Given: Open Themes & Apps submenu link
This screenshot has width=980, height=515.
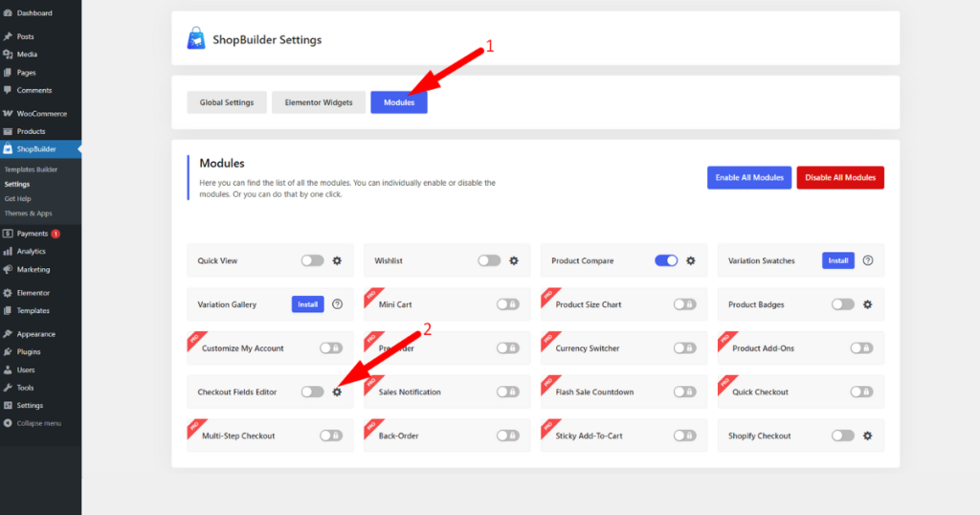Looking at the screenshot, I should [x=28, y=213].
